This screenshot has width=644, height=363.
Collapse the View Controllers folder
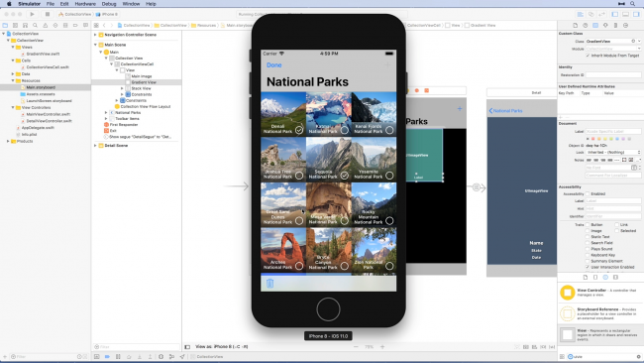[x=13, y=107]
